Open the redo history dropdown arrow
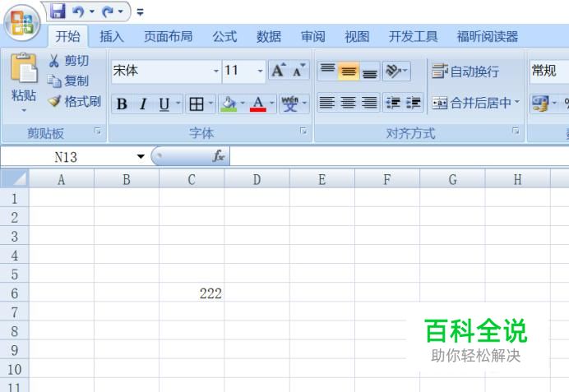The width and height of the screenshot is (569, 392). point(121,12)
